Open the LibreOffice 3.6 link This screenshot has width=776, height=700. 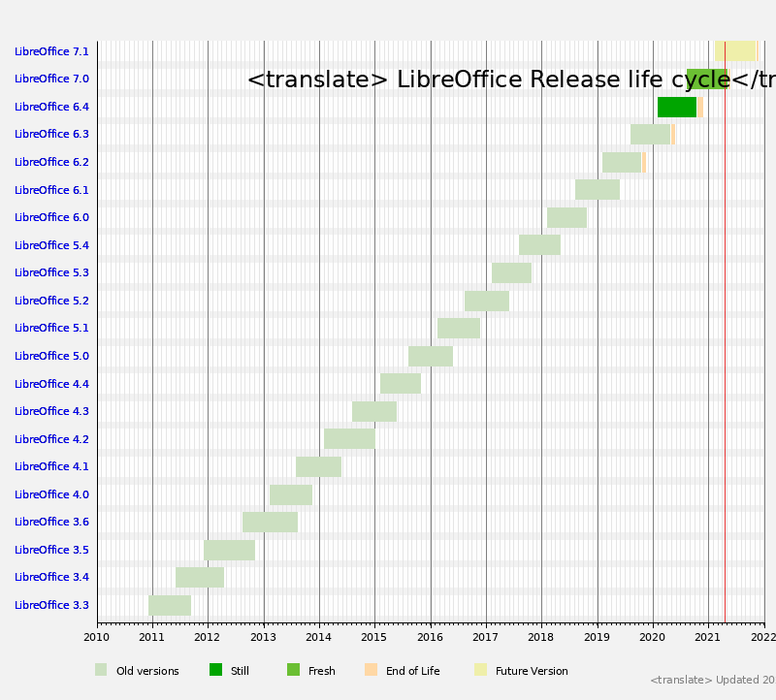click(51, 523)
